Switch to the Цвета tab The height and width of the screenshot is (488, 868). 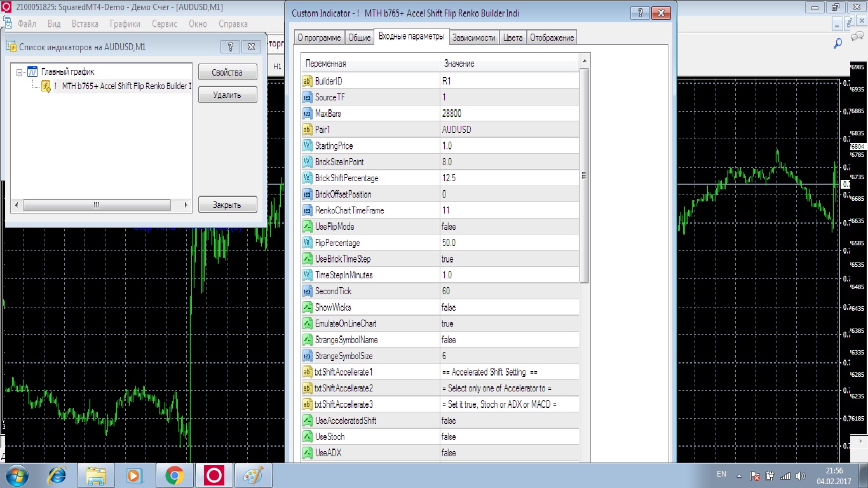[x=513, y=37]
